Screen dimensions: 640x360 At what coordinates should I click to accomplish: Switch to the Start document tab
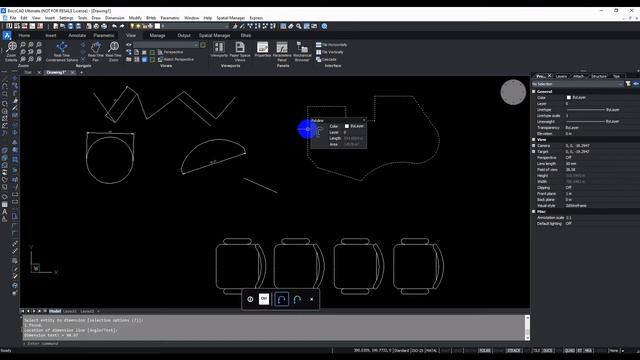[x=27, y=72]
